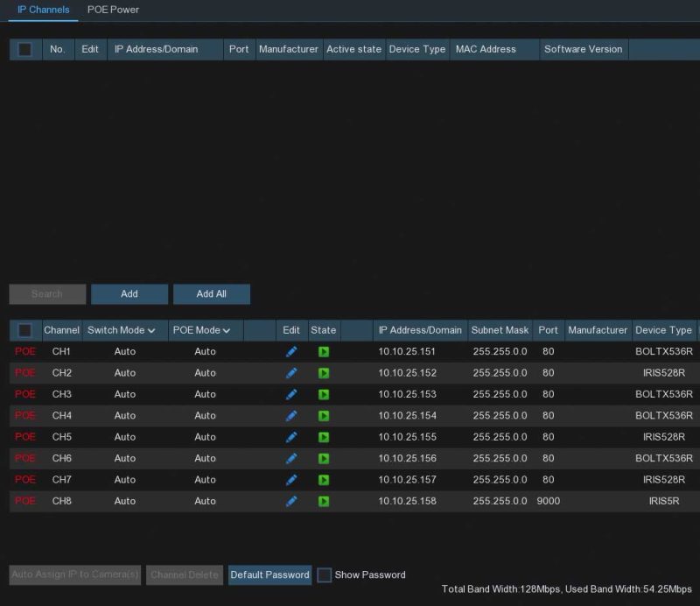
Task: Edit CH7 with its pencil icon
Action: pos(291,479)
